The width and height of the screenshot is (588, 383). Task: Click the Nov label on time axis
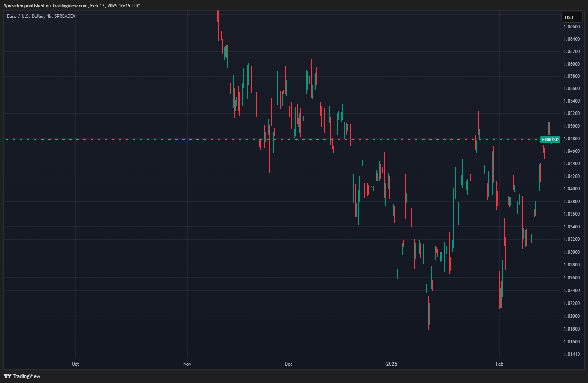pos(187,364)
